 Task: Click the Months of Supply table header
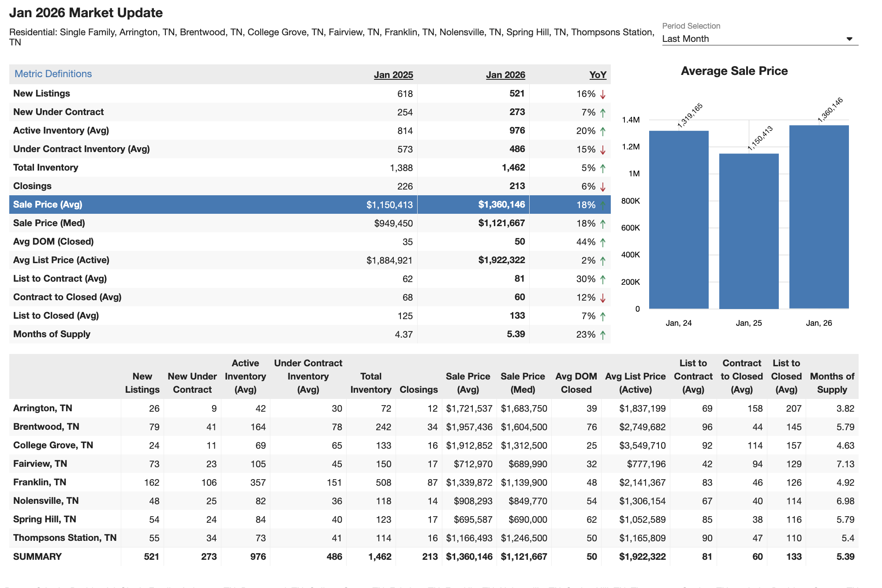(x=832, y=383)
